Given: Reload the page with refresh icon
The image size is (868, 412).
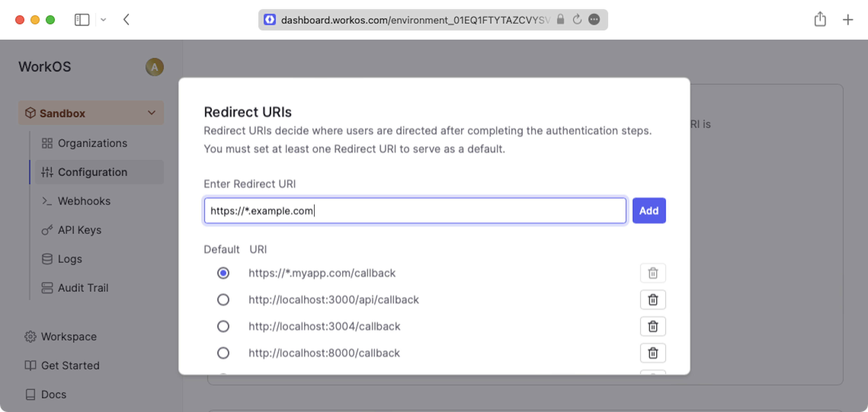Looking at the screenshot, I should click(x=577, y=19).
